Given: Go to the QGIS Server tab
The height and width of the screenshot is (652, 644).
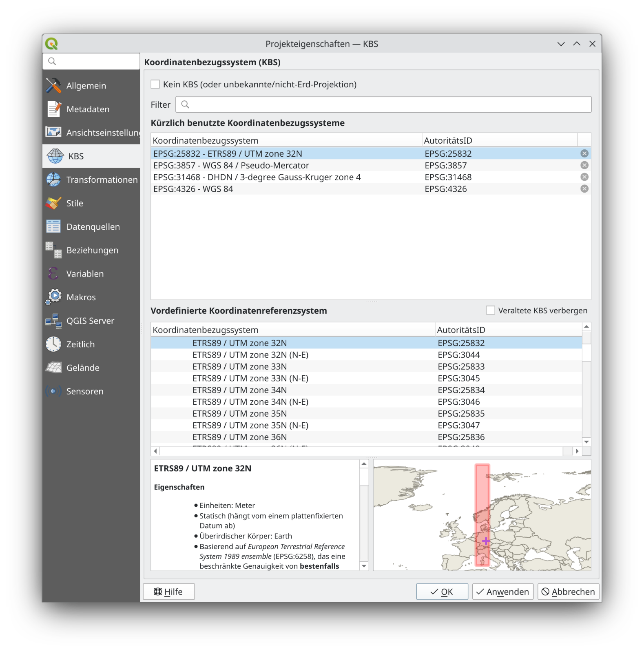Looking at the screenshot, I should tap(90, 321).
